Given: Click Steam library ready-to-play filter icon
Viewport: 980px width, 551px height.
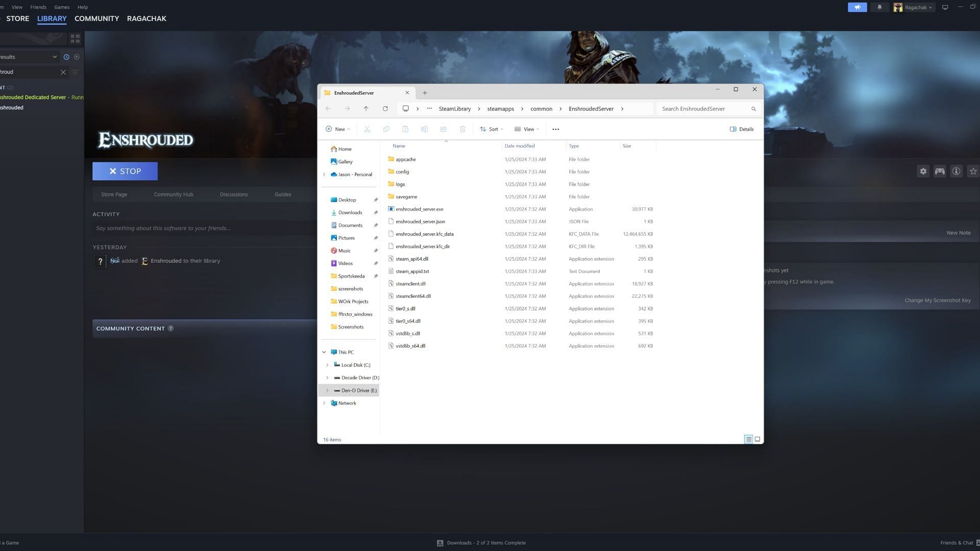Looking at the screenshot, I should (77, 57).
